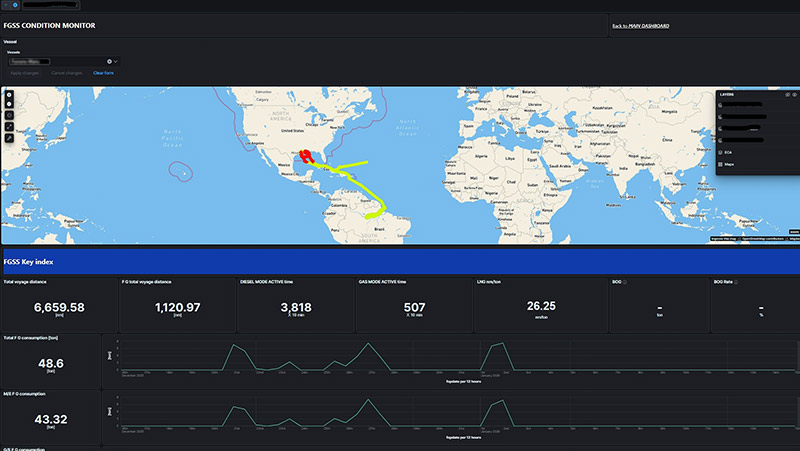The width and height of the screenshot is (800, 451).
Task: Click Back to MAIN DASHBOARD link
Action: [x=640, y=25]
